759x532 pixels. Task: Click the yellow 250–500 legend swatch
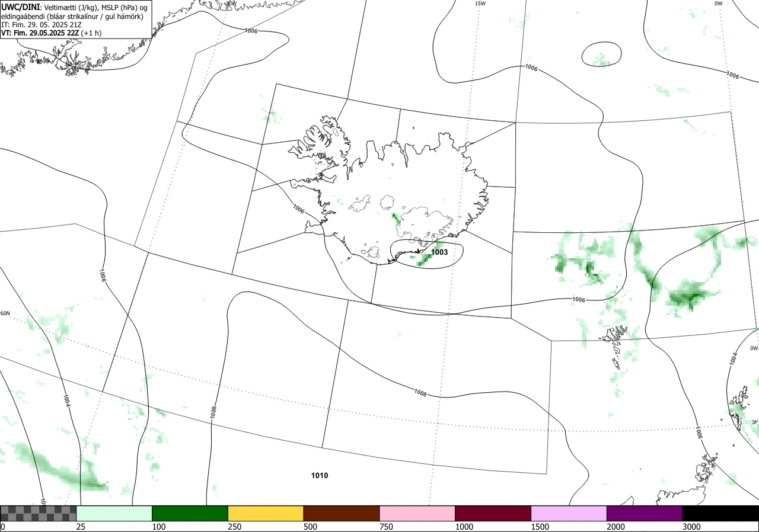pos(266,513)
